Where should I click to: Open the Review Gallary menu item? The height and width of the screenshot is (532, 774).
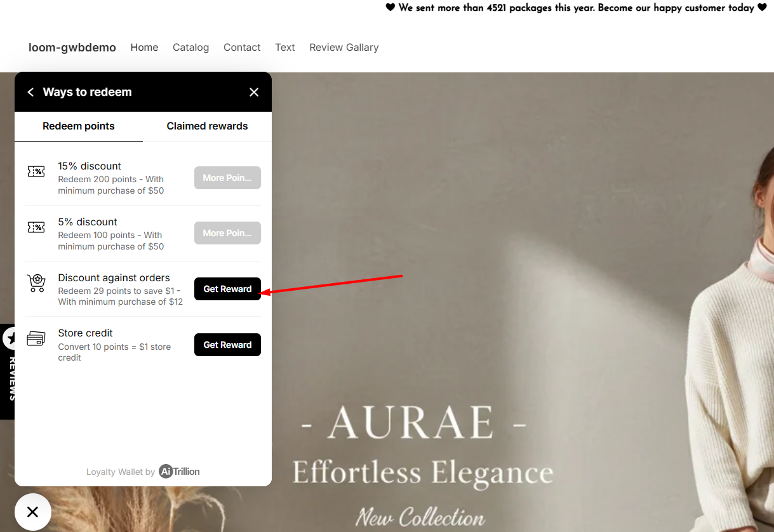click(344, 48)
